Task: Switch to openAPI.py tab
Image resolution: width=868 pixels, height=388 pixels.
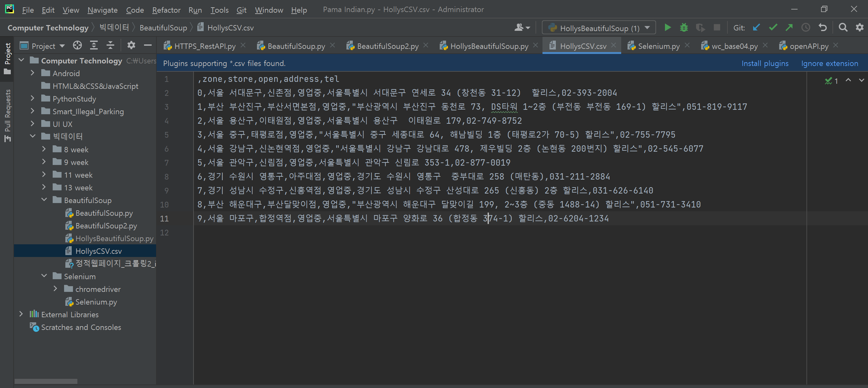Action: coord(808,46)
